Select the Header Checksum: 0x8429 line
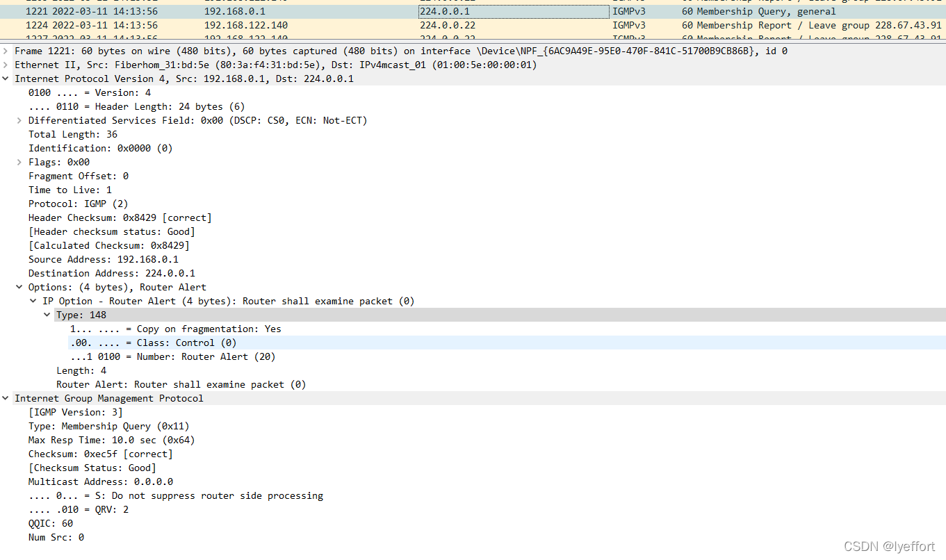Viewport: 946px width, 560px height. click(x=120, y=217)
